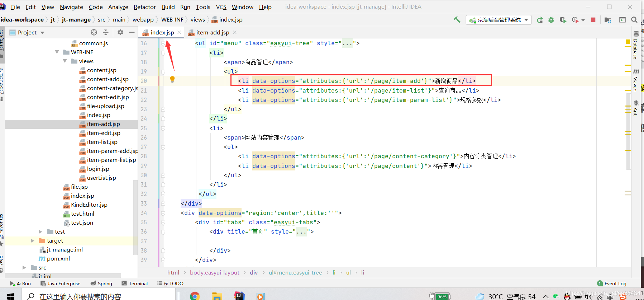Click jt-manage in the navigation breadcrumb

click(76, 20)
